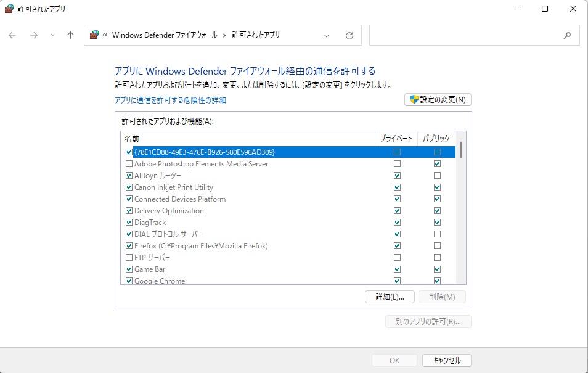Toggle Google Chrome public checkbox

tap(437, 281)
